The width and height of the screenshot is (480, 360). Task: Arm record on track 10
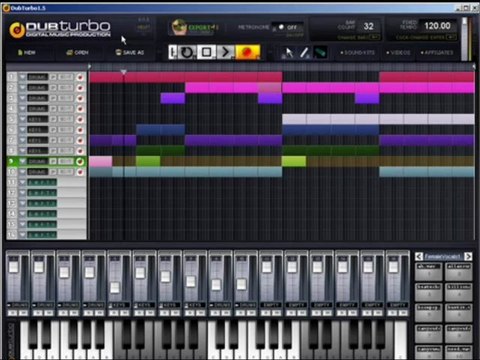(x=80, y=172)
